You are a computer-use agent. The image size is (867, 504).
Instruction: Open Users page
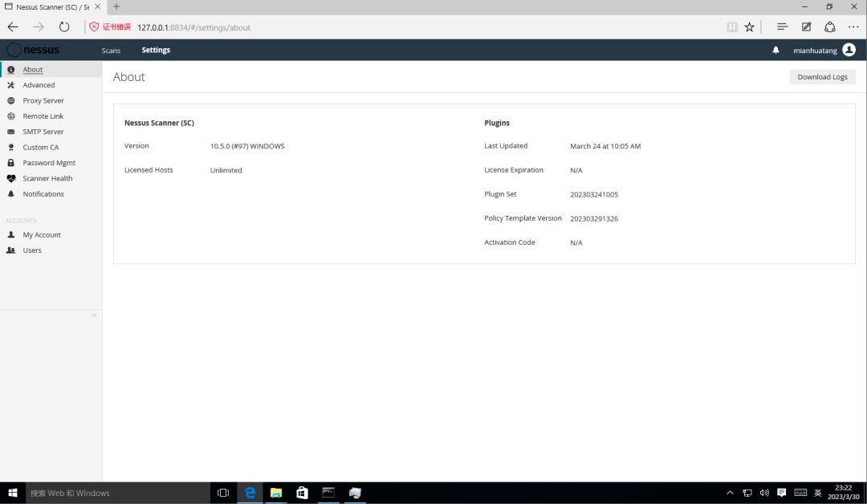[32, 250]
